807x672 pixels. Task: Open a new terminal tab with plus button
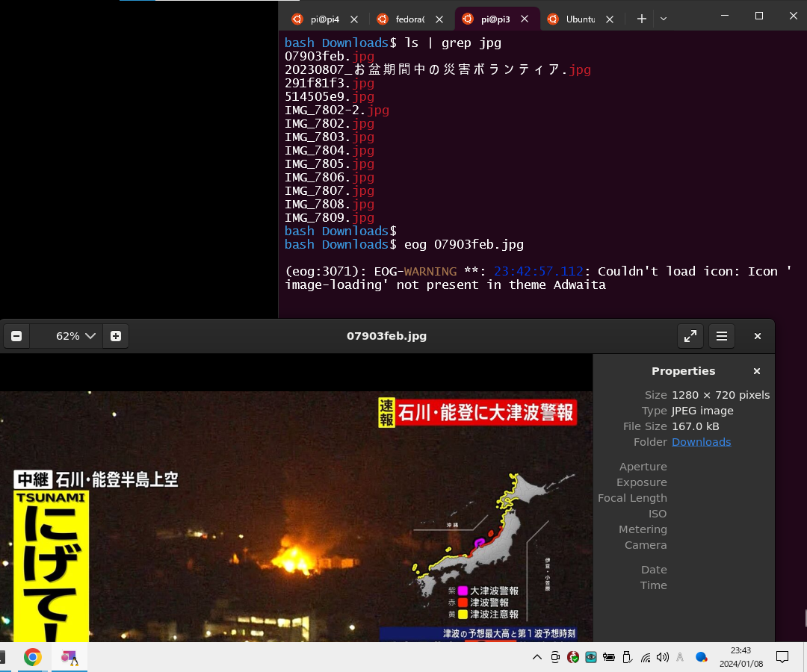(641, 18)
